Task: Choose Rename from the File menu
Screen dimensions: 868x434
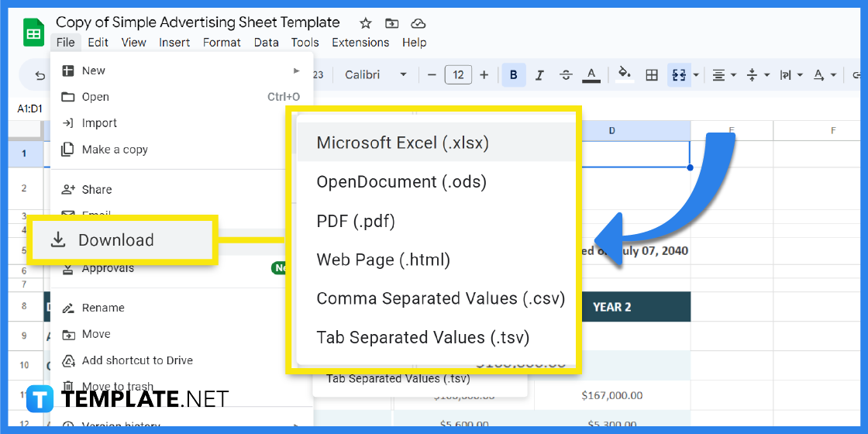Action: click(x=181, y=308)
